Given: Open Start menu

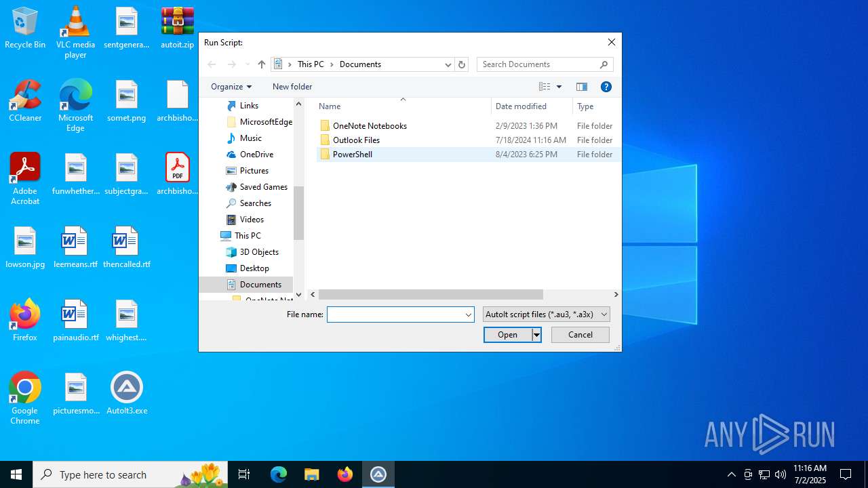Looking at the screenshot, I should (x=16, y=474).
